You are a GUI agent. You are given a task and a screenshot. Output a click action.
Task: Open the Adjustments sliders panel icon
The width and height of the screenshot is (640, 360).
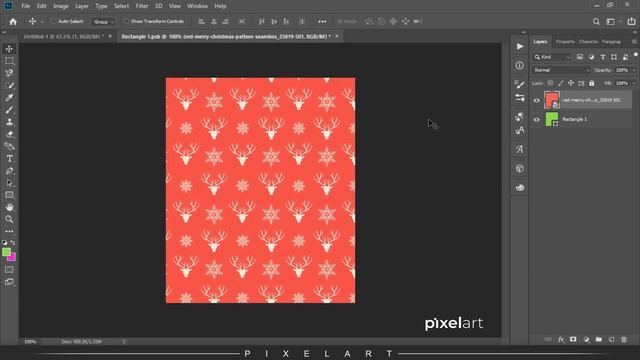[520, 98]
